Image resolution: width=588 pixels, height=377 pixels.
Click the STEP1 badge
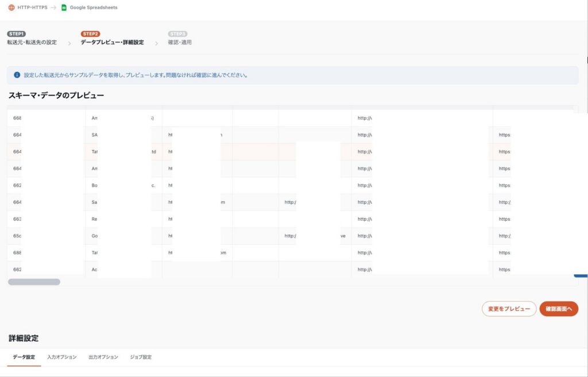pos(16,34)
